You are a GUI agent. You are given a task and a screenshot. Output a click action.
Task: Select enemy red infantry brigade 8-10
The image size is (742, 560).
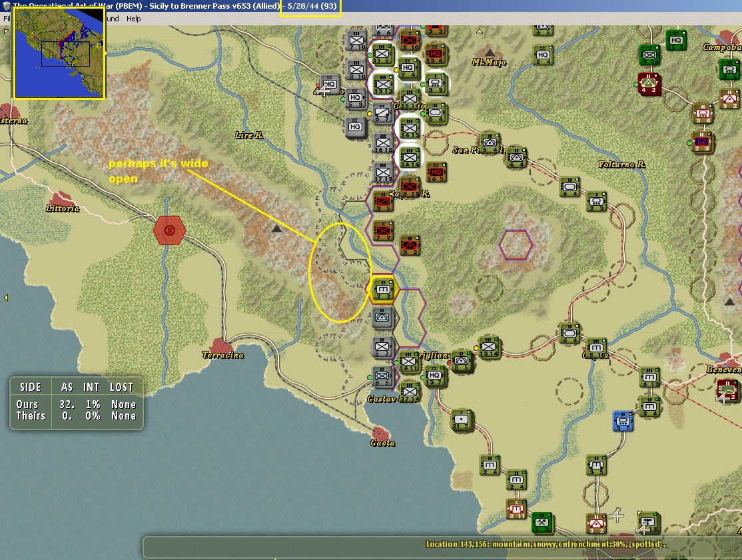point(410,41)
